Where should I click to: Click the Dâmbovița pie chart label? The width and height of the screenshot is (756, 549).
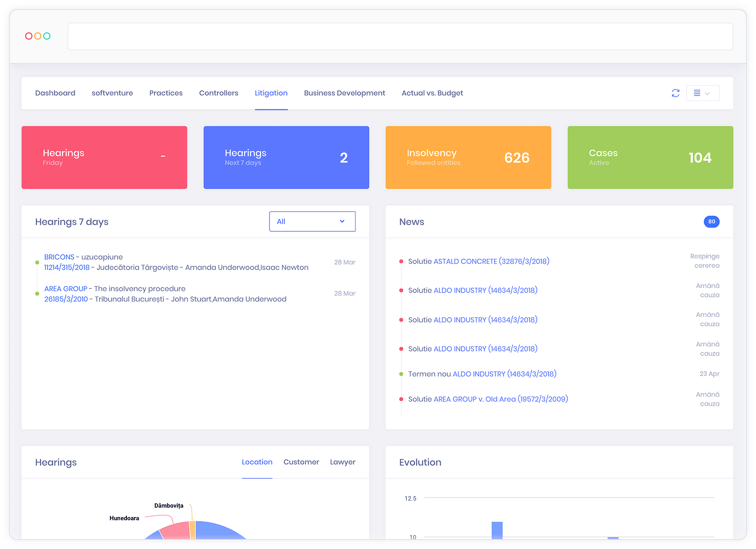pyautogui.click(x=169, y=506)
